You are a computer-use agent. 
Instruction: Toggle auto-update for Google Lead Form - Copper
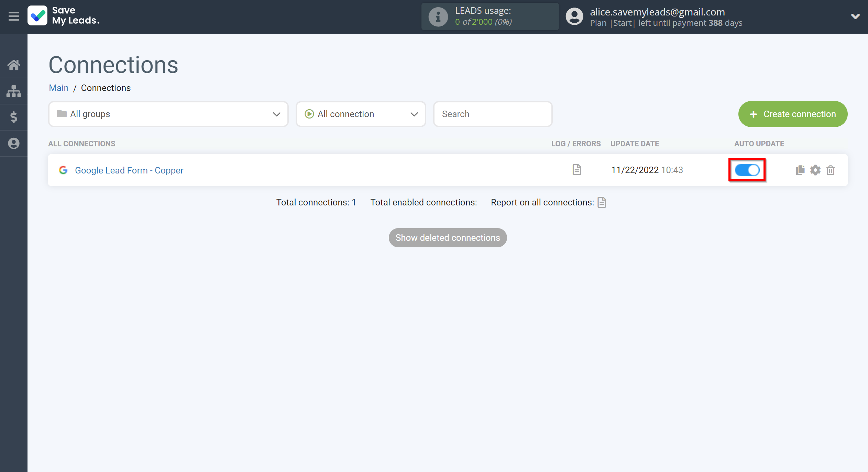coord(748,170)
